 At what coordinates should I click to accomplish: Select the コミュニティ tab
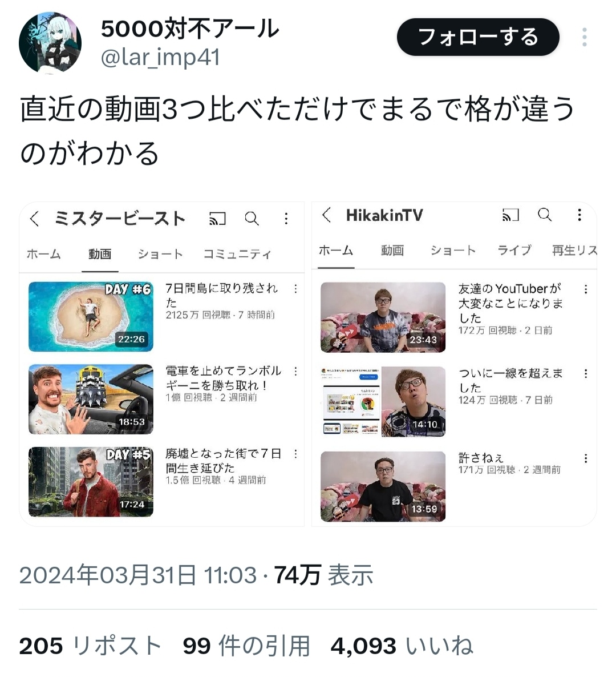(x=238, y=255)
